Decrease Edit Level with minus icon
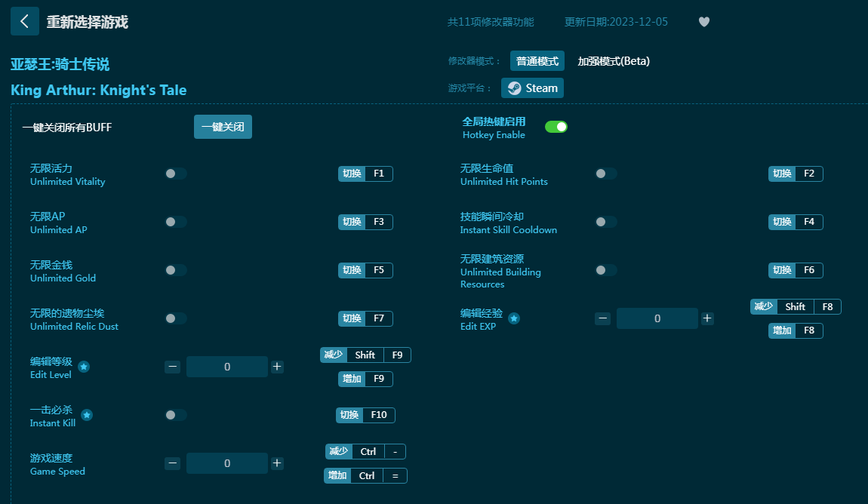Viewport: 868px width, 504px height. click(x=172, y=367)
